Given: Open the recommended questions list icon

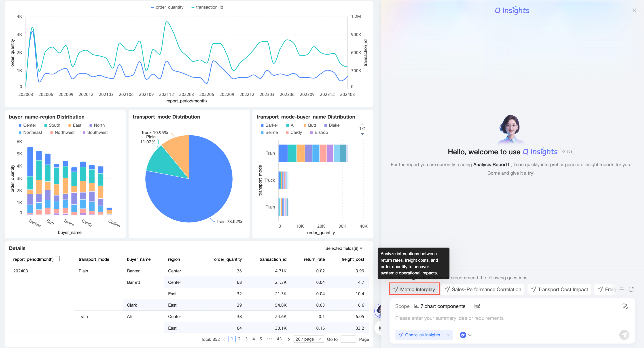Looking at the screenshot, I should click(x=622, y=289).
